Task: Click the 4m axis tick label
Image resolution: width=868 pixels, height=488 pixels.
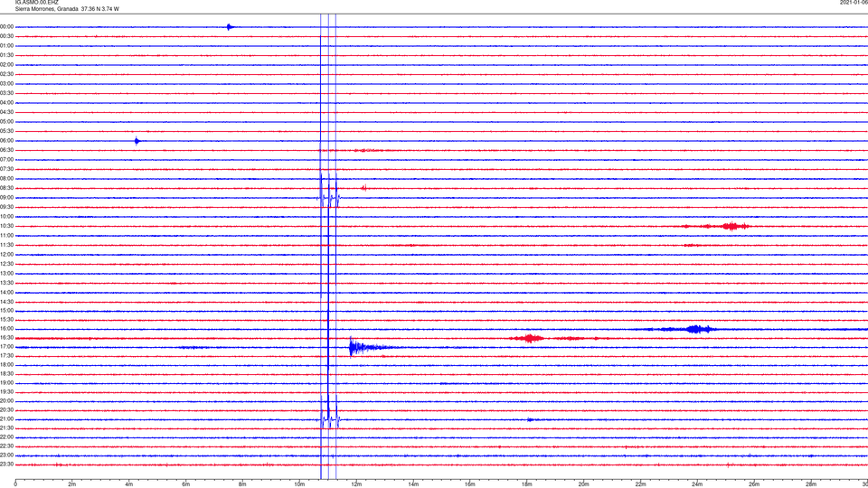Action: click(129, 484)
